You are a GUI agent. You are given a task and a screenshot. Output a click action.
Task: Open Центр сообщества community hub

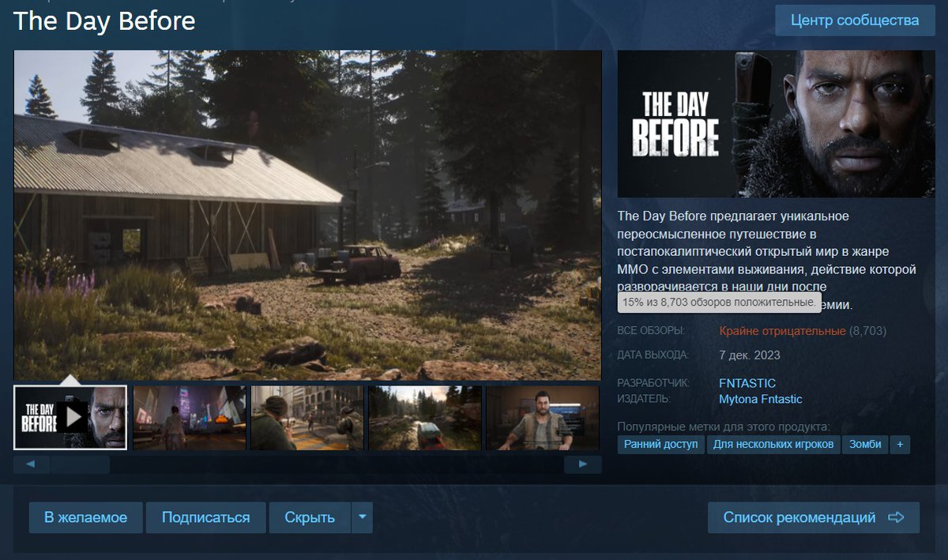[x=856, y=21]
